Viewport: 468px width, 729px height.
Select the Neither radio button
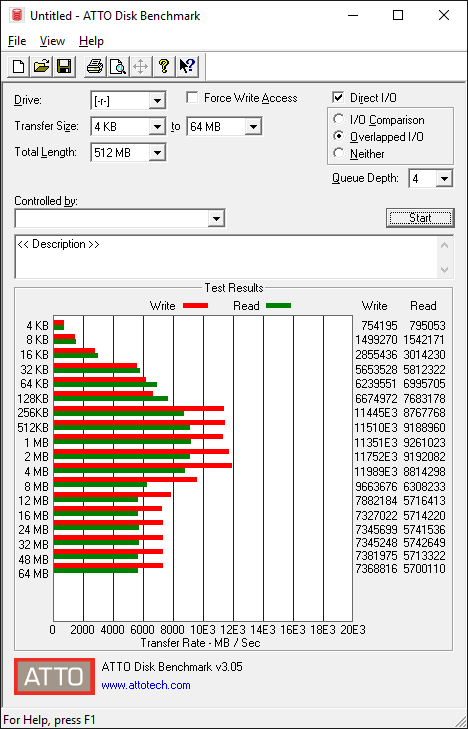coord(339,153)
